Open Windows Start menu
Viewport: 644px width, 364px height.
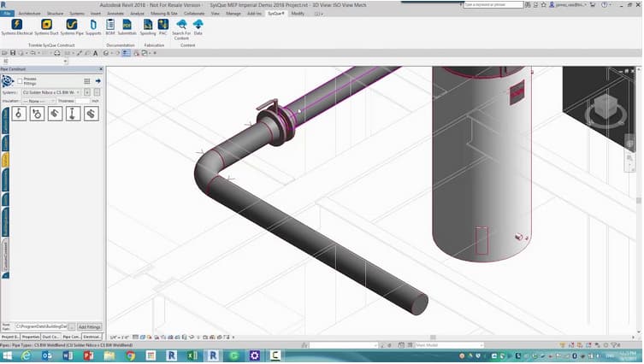tap(8, 355)
